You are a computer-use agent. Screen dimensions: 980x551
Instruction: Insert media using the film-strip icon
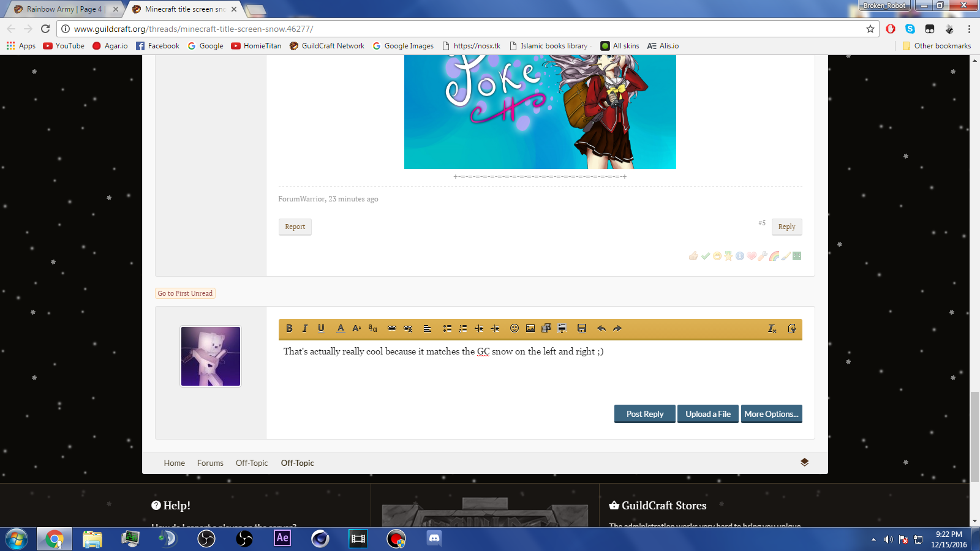pos(546,329)
